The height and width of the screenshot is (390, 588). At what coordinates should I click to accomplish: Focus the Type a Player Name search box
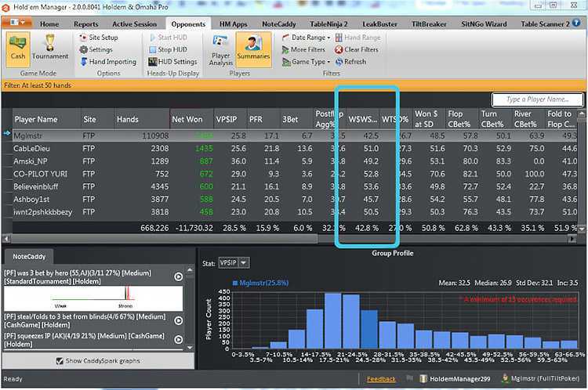[537, 99]
